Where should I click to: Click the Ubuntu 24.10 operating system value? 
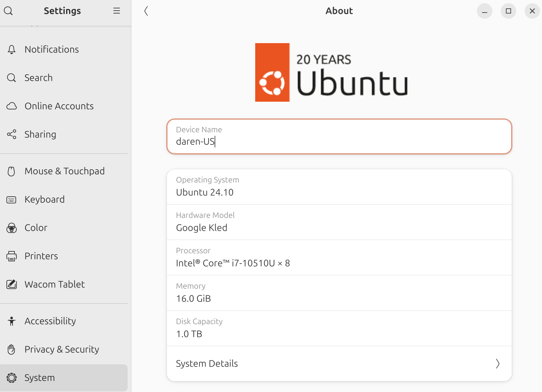(205, 192)
